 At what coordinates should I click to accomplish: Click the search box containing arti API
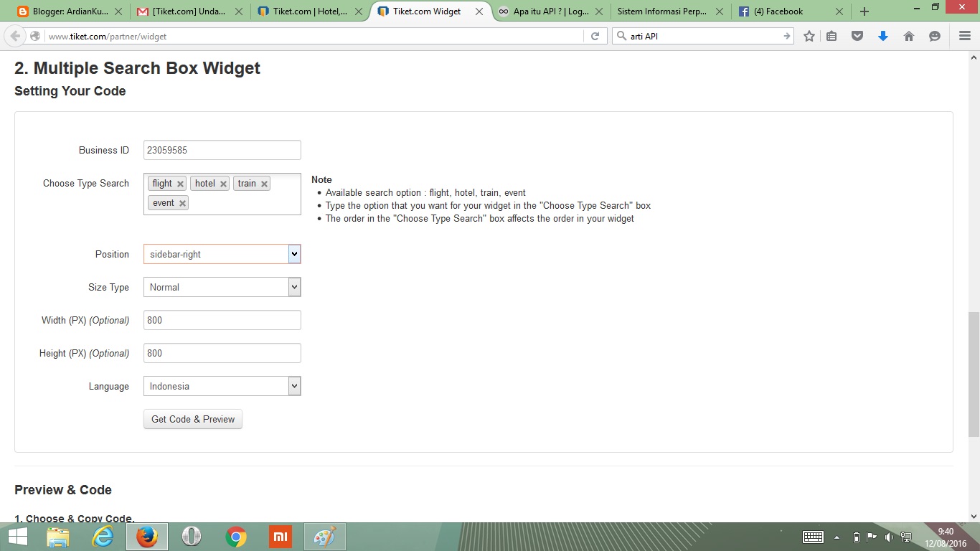pyautogui.click(x=703, y=36)
